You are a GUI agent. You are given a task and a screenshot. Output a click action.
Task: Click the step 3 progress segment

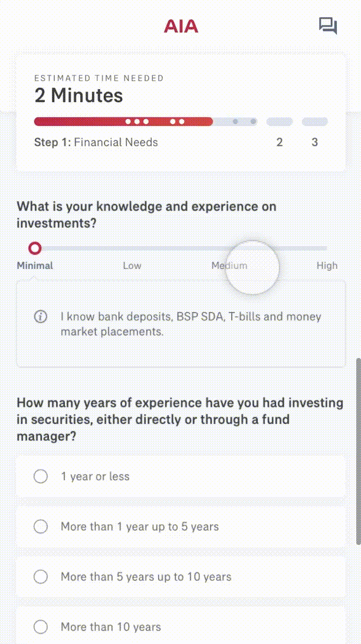coord(315,122)
